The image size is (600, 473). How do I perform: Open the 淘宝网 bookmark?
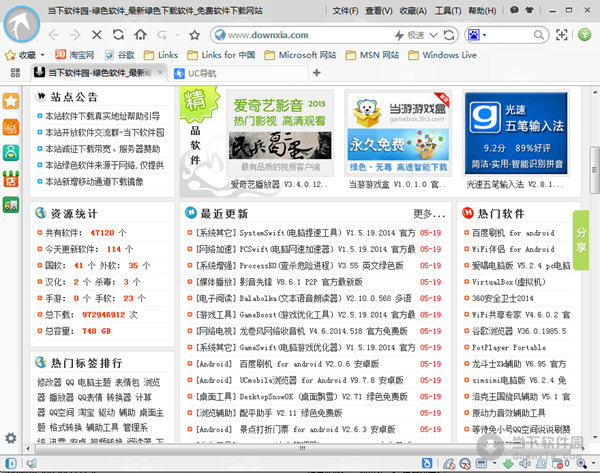pyautogui.click(x=75, y=55)
